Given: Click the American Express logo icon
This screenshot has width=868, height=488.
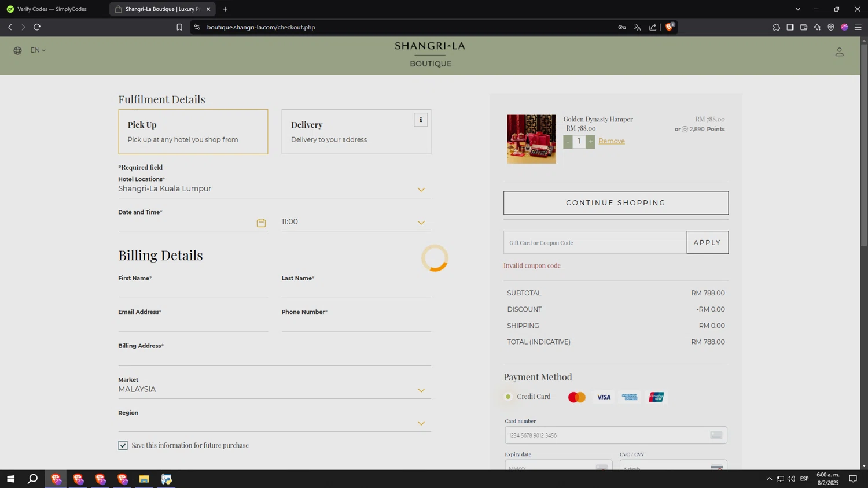Looking at the screenshot, I should click(x=630, y=397).
